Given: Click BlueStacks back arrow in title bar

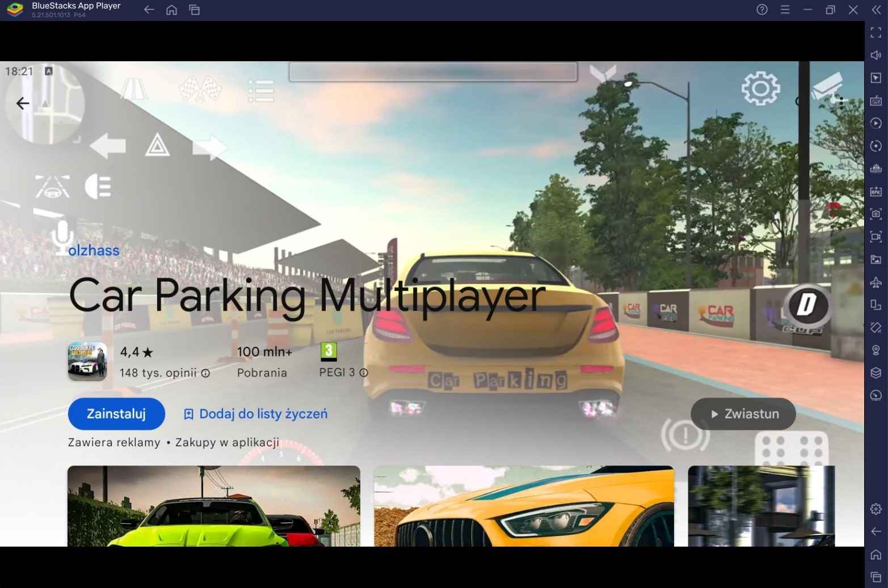Looking at the screenshot, I should [149, 10].
